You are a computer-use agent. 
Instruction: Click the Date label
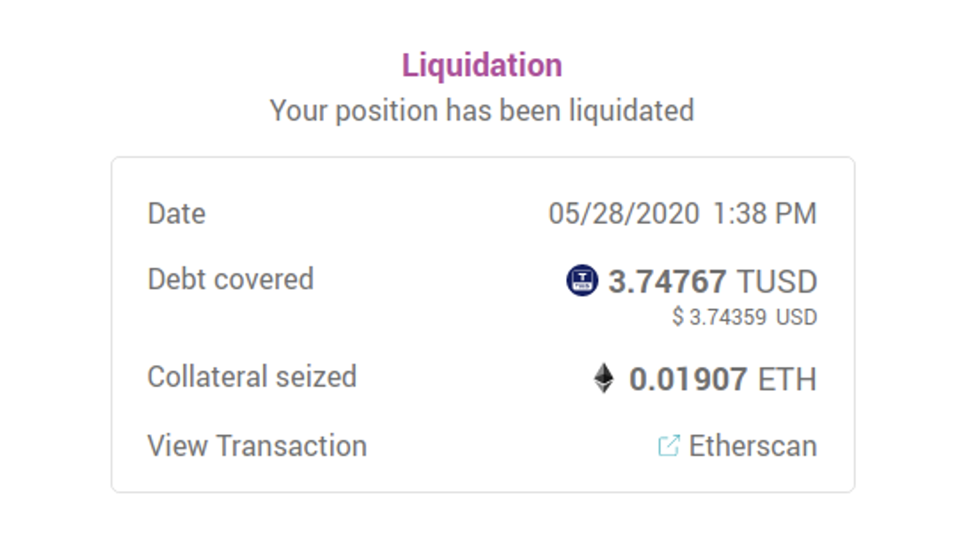pyautogui.click(x=177, y=213)
